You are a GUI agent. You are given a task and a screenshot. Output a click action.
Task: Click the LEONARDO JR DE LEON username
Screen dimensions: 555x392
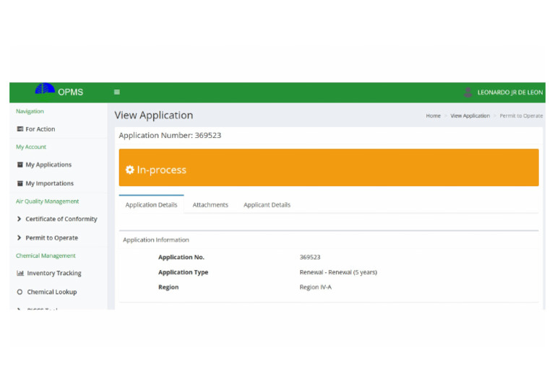point(510,92)
